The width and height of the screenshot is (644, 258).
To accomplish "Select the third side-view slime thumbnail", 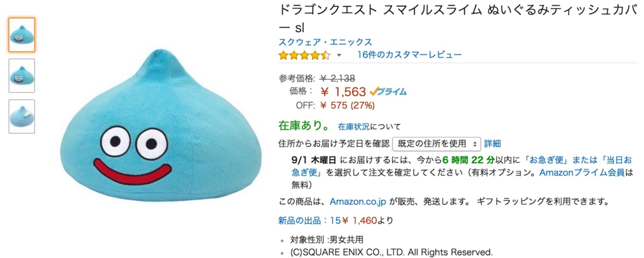I will [x=22, y=116].
